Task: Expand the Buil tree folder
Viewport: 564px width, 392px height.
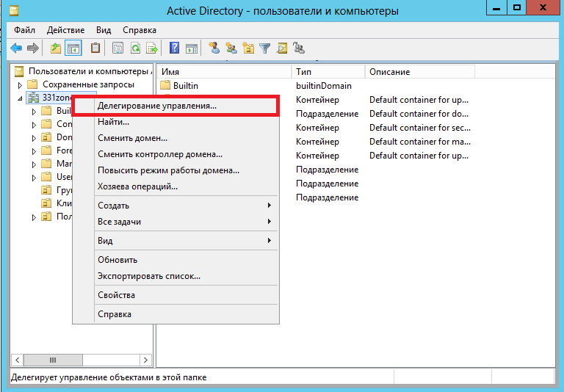Action: point(34,112)
